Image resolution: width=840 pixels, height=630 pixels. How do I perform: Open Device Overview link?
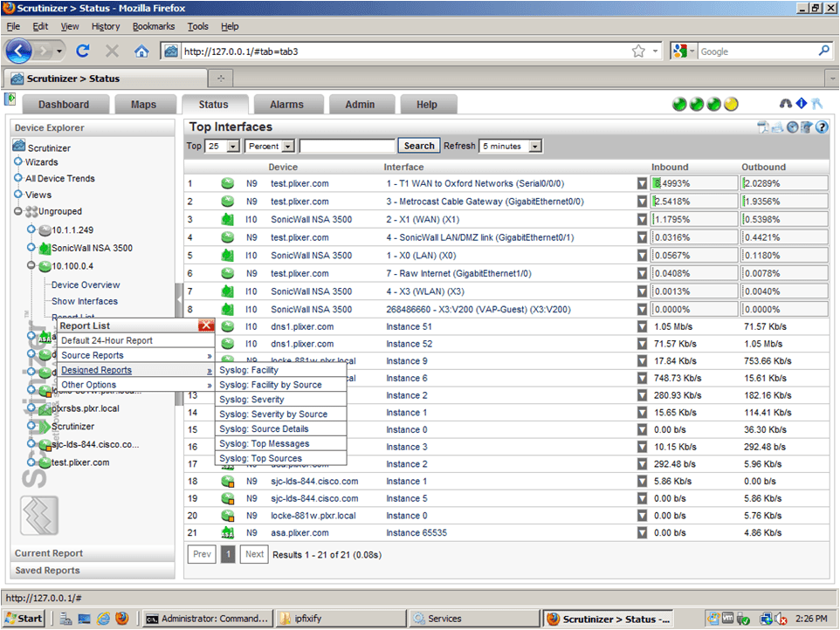point(86,284)
